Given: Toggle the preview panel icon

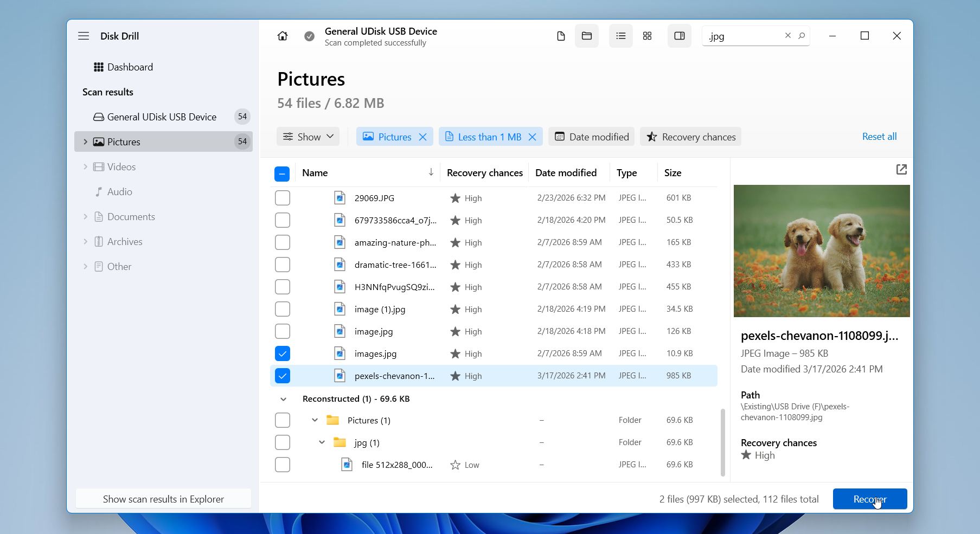Looking at the screenshot, I should (679, 36).
